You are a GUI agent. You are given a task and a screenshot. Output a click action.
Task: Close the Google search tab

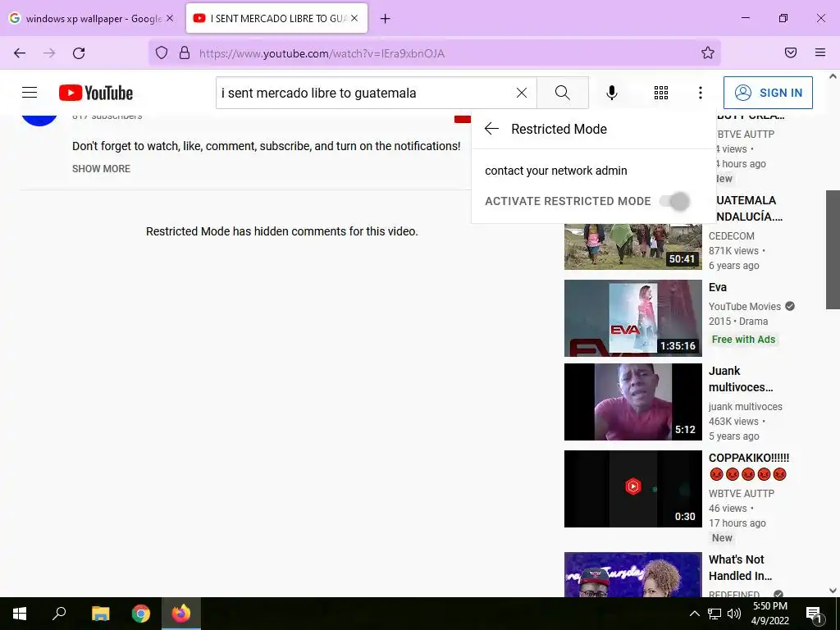[170, 18]
